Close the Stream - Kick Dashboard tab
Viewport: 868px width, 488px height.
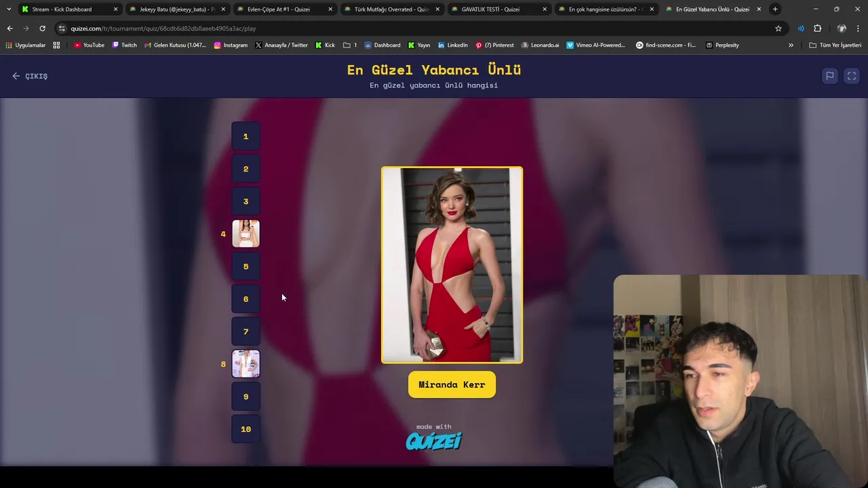115,9
